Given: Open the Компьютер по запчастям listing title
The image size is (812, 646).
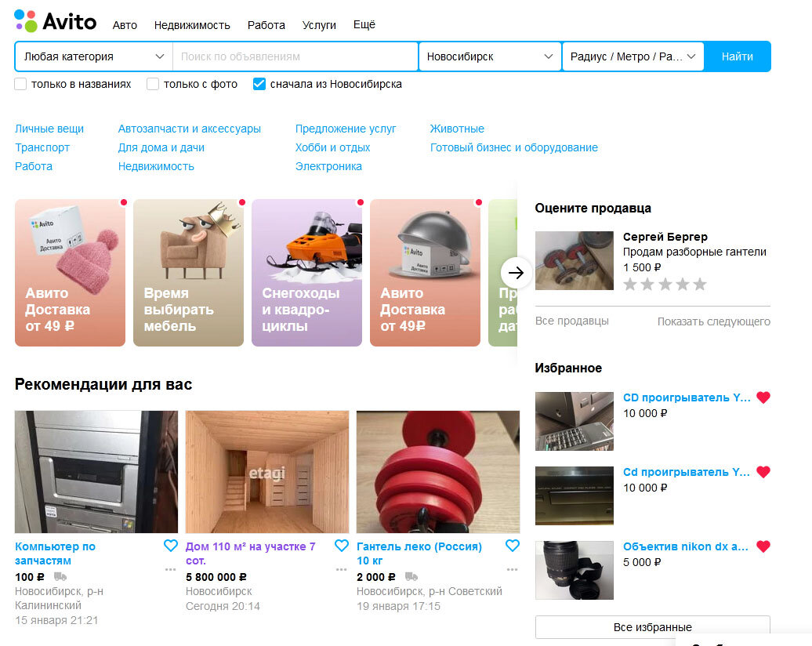Looking at the screenshot, I should pos(55,553).
